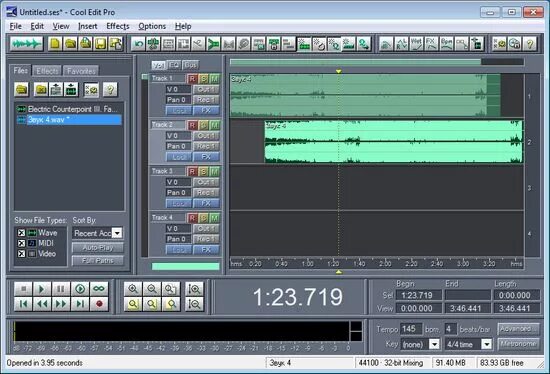Stop playback with the Stop button
Viewport: 550px width, 374px height.
click(x=23, y=289)
